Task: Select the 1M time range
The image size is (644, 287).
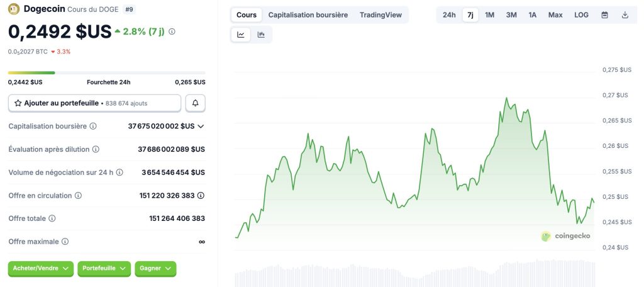Action: [489, 14]
